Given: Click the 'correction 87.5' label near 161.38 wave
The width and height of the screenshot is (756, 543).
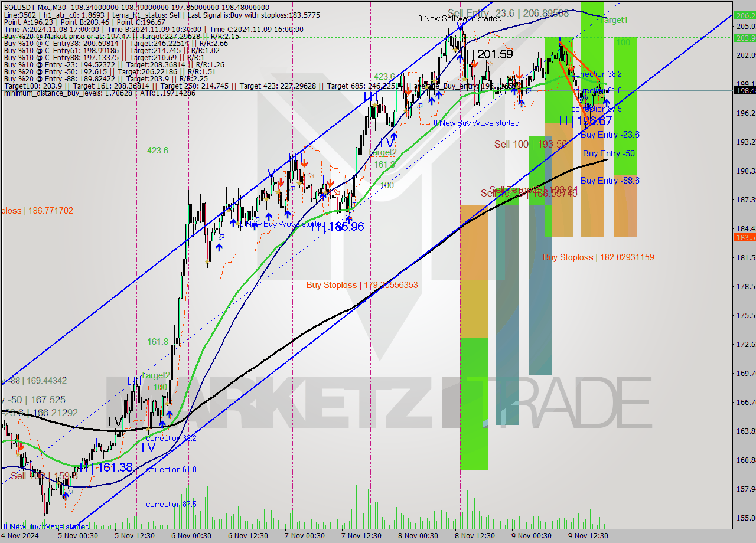Looking at the screenshot, I should pos(171,505).
